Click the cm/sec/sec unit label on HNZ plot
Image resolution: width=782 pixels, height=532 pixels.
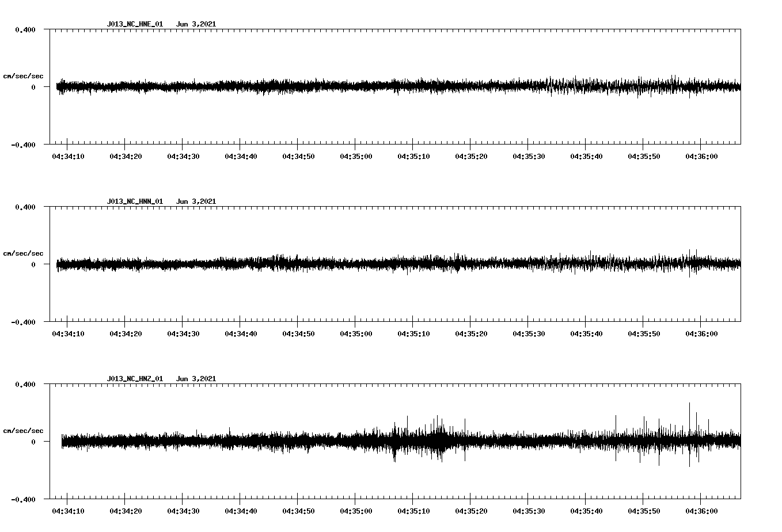(x=23, y=431)
